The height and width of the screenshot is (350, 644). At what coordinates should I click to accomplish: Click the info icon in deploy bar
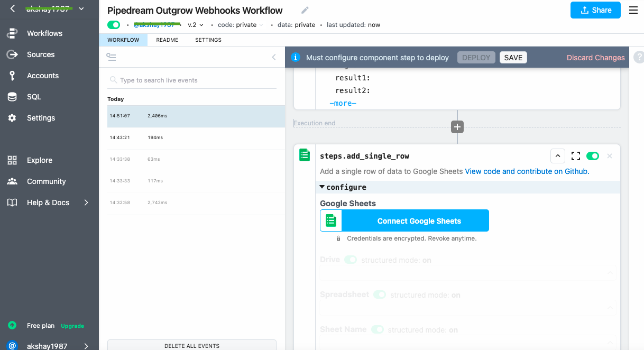[296, 58]
